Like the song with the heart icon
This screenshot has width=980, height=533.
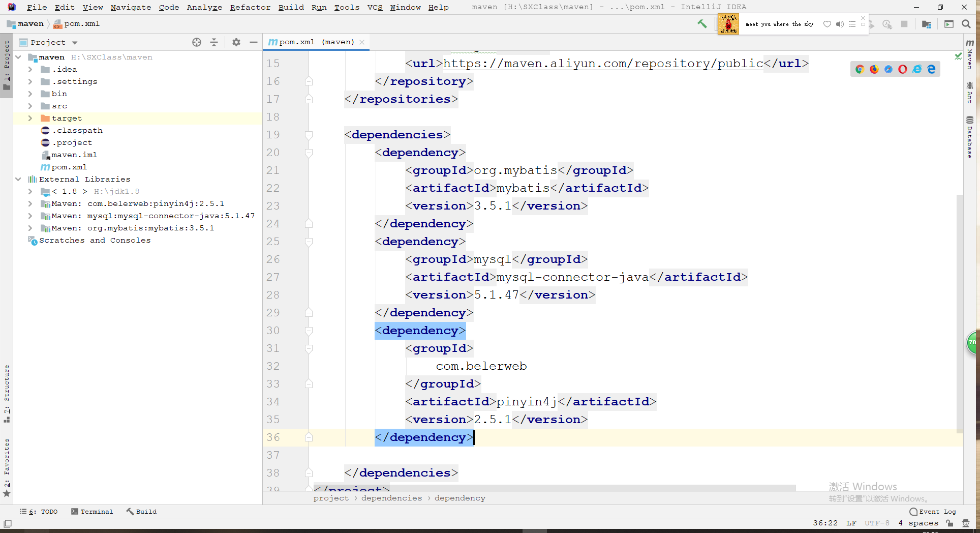(x=827, y=24)
